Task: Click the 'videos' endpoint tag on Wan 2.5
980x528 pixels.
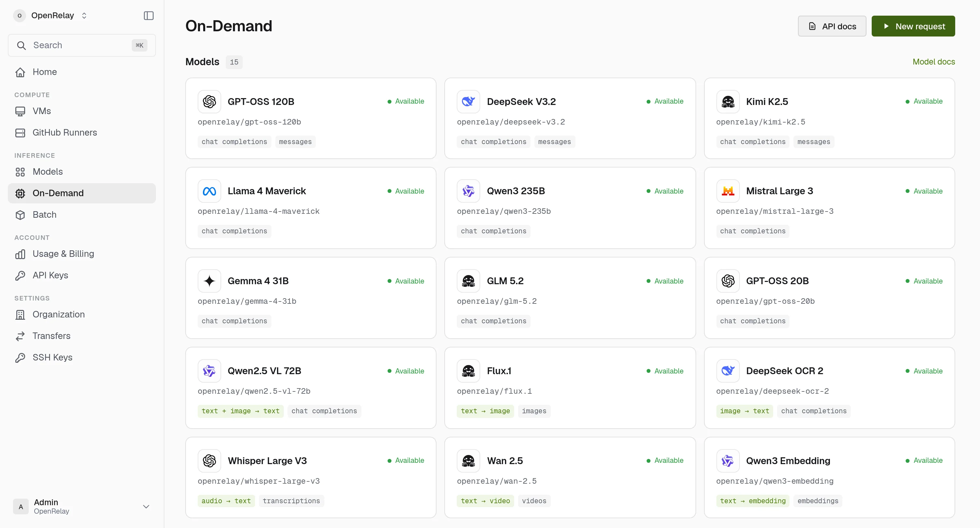Action: (534, 501)
